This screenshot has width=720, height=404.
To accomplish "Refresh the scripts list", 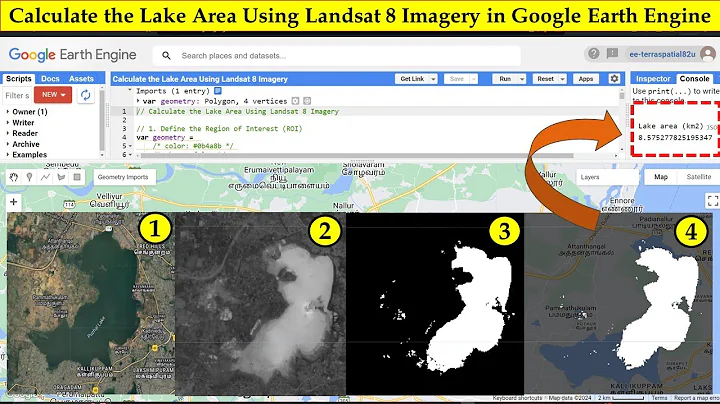I will click(x=85, y=95).
